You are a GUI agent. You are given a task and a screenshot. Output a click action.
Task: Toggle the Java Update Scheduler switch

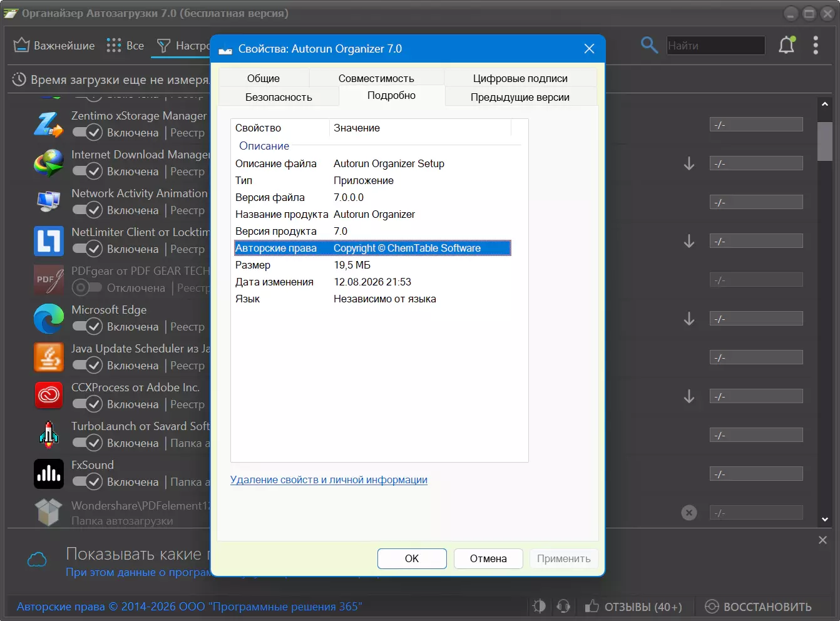[87, 366]
